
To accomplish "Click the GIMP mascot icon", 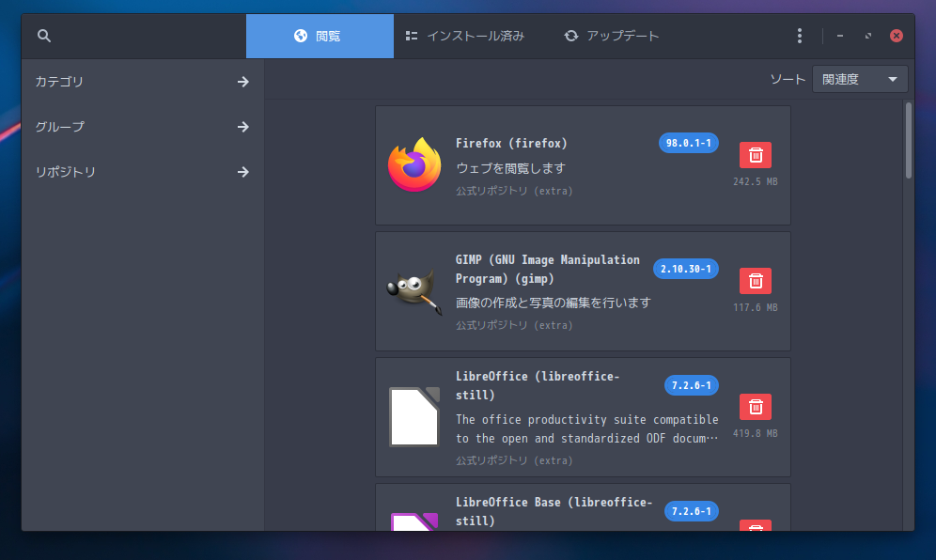I will point(414,291).
